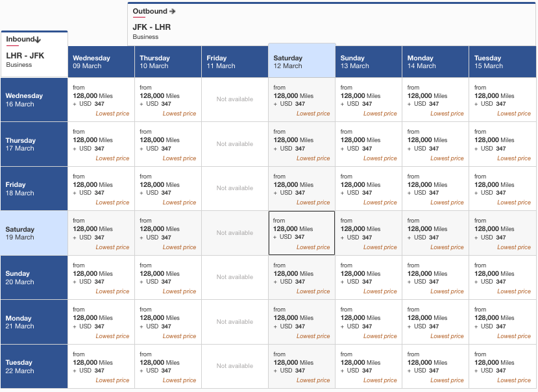Screen dimensions: 538x392
Task: Select the Wednesday 09 March outbound column header
Action: tap(101, 62)
